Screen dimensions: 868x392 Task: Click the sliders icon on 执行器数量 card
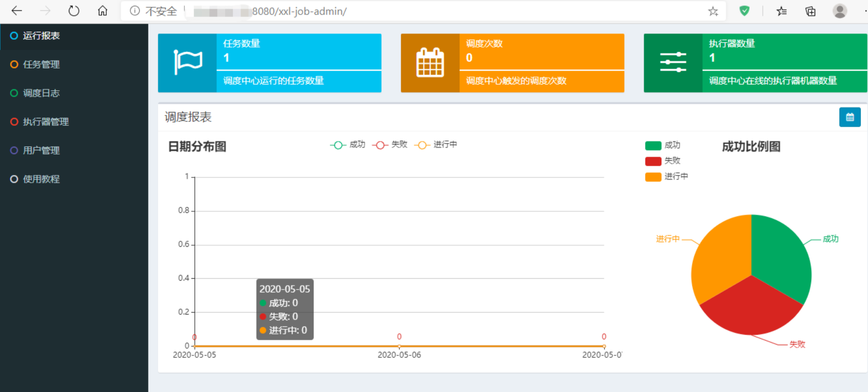coord(673,62)
